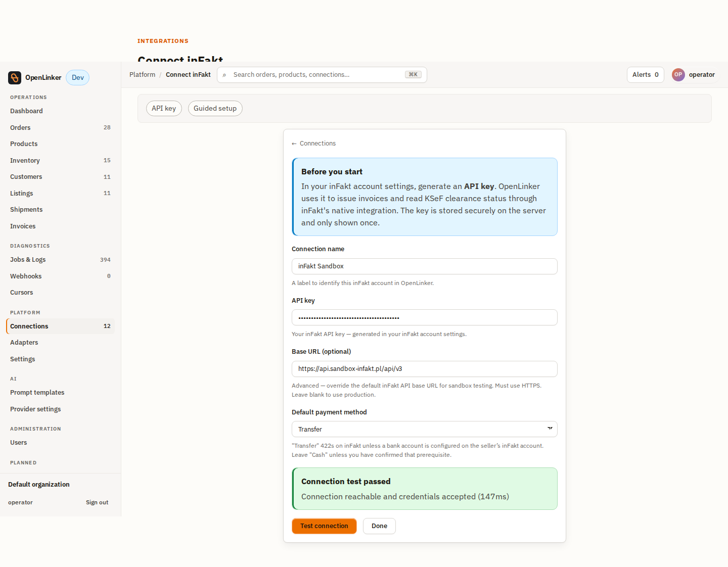Click the ⌘K shortcut badge
The image size is (728, 567).
pyautogui.click(x=413, y=75)
